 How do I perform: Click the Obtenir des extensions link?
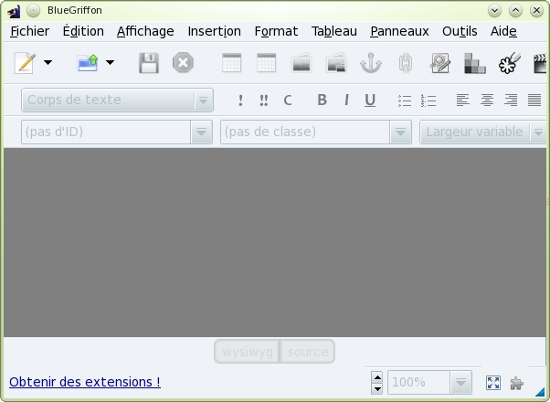[85, 382]
